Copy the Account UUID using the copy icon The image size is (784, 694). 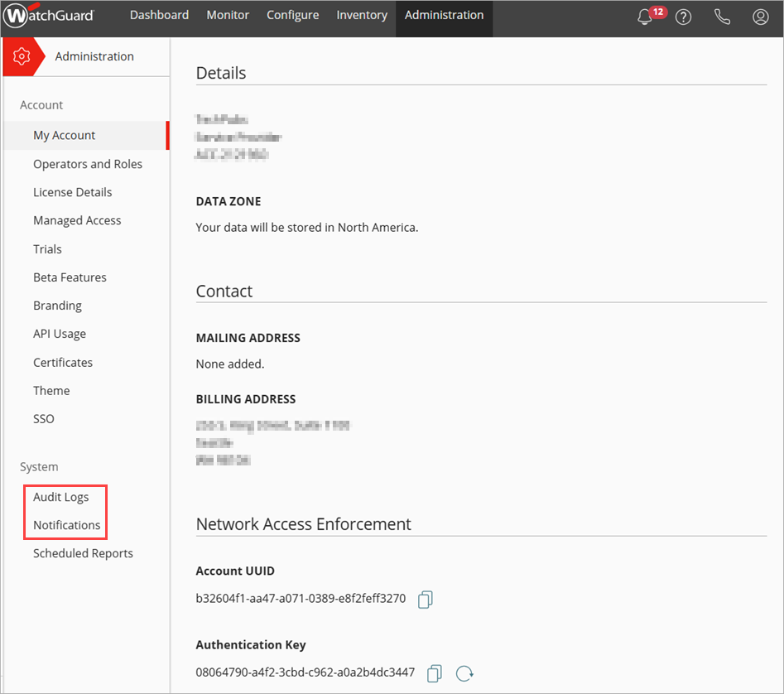point(425,599)
